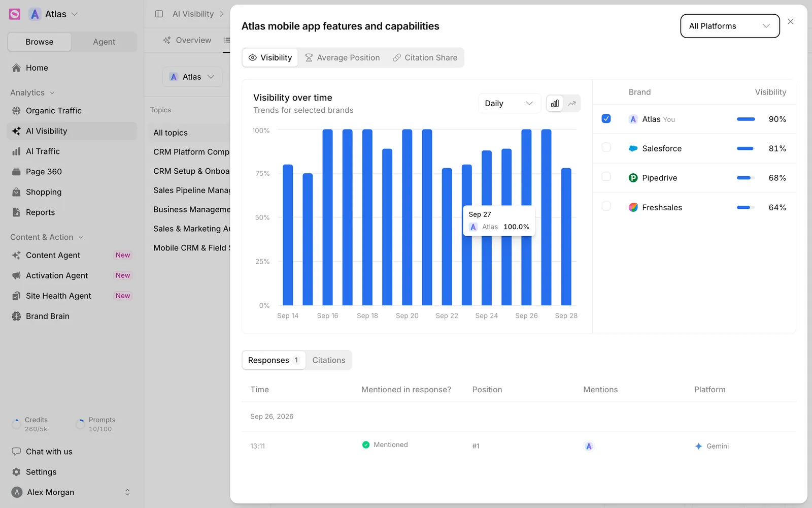This screenshot has width=812, height=508.
Task: Click the Atlas mention avatar in response row
Action: click(x=589, y=446)
